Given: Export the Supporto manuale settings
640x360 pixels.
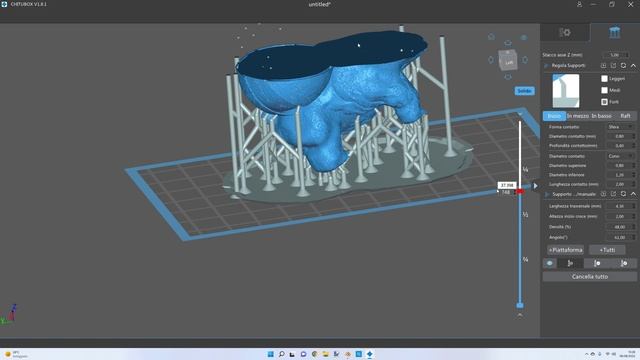Looking at the screenshot, I should (613, 194).
